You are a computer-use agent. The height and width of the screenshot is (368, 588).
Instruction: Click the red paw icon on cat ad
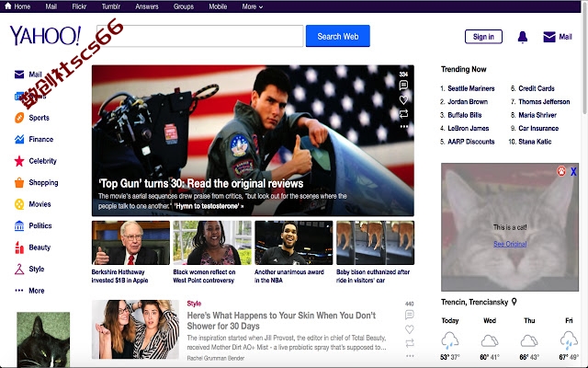[561, 171]
